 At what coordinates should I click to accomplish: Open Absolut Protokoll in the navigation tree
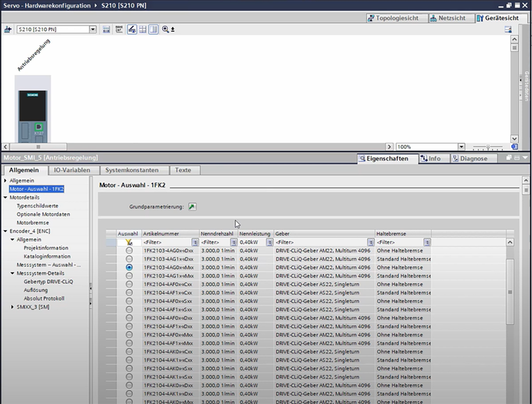[x=44, y=298]
